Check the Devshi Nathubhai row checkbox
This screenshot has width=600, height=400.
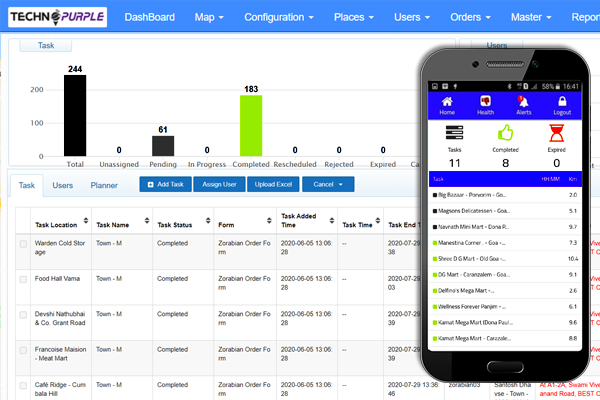[x=23, y=315]
